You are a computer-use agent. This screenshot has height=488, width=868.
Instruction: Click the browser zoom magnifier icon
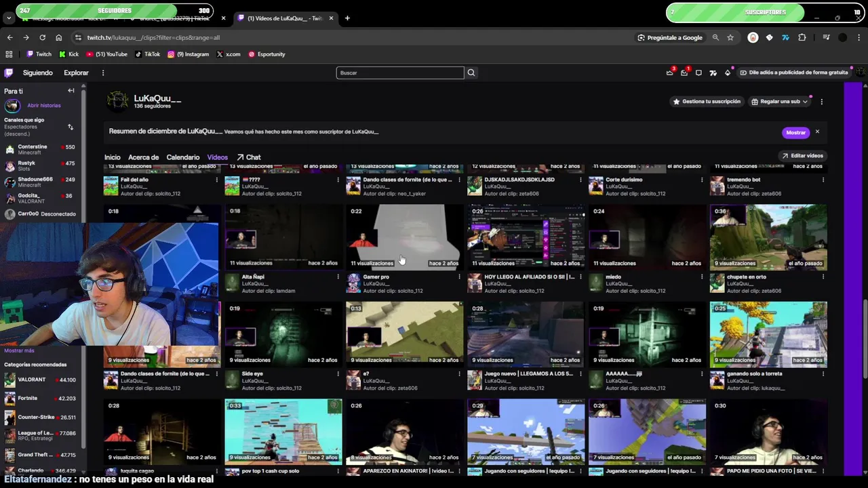(x=715, y=38)
